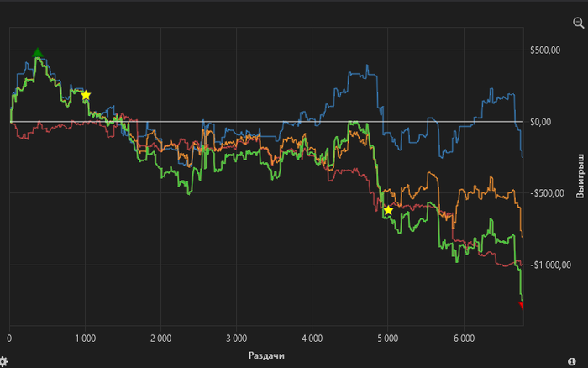Screen dimensions: 588x368
Task: Click the Раздачи horizontal axis title
Action: point(266,355)
